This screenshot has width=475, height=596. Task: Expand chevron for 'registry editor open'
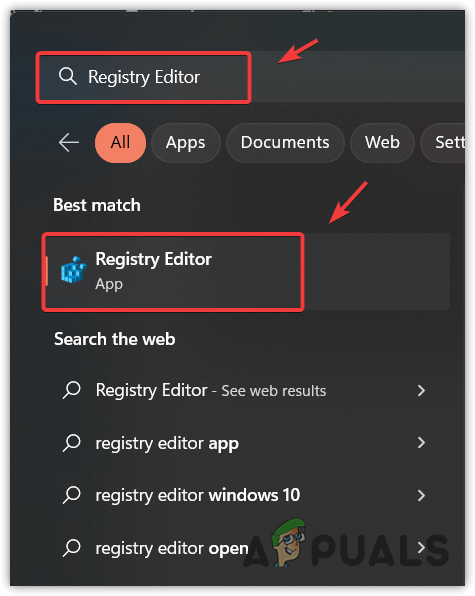(421, 548)
